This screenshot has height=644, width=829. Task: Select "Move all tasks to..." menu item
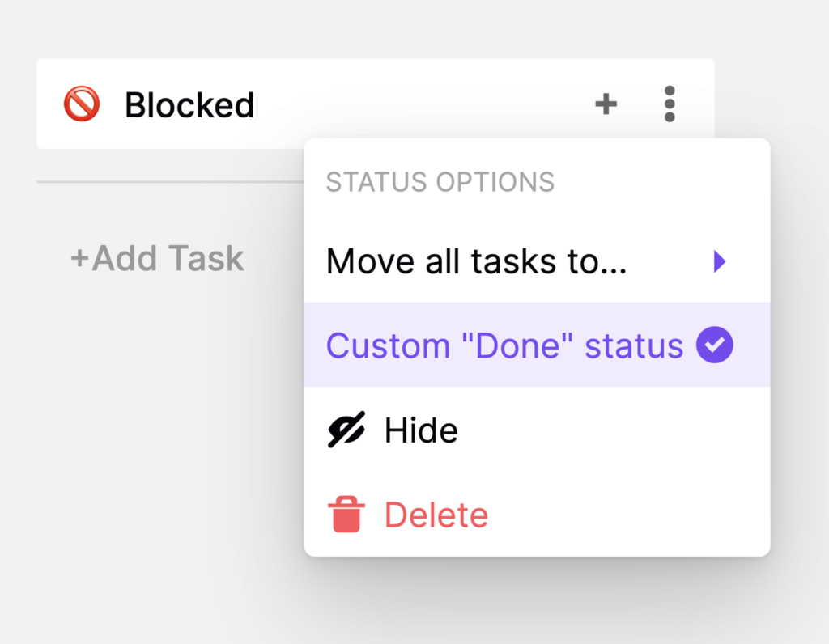click(x=477, y=261)
